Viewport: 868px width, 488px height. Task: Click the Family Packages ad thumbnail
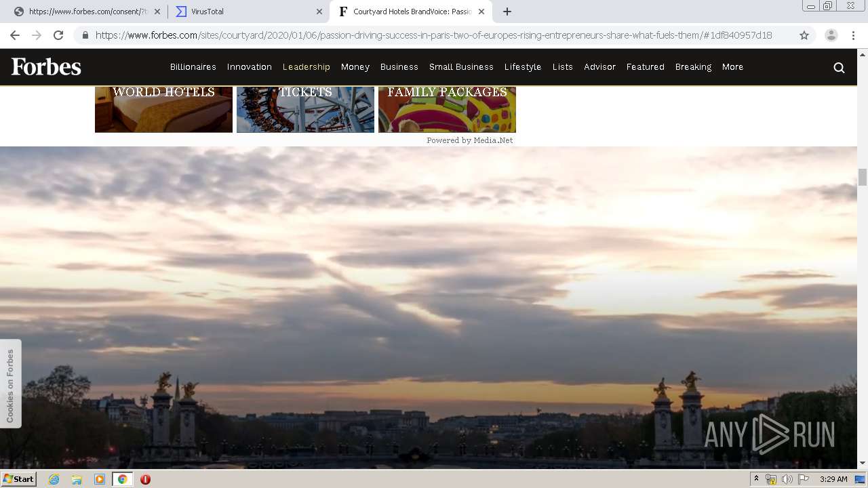coord(447,109)
